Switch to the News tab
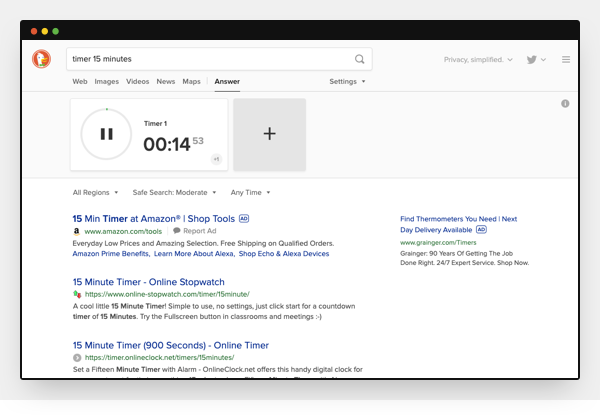The image size is (600, 415). (165, 81)
